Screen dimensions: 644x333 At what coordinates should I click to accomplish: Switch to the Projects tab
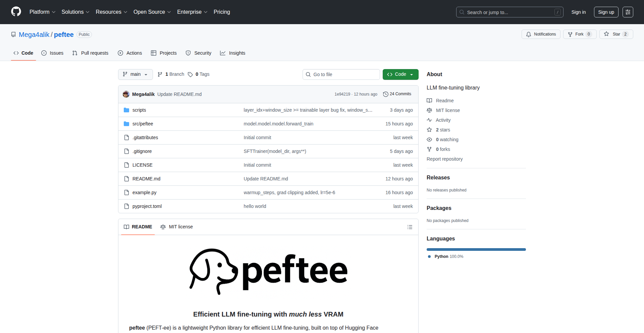(x=164, y=53)
